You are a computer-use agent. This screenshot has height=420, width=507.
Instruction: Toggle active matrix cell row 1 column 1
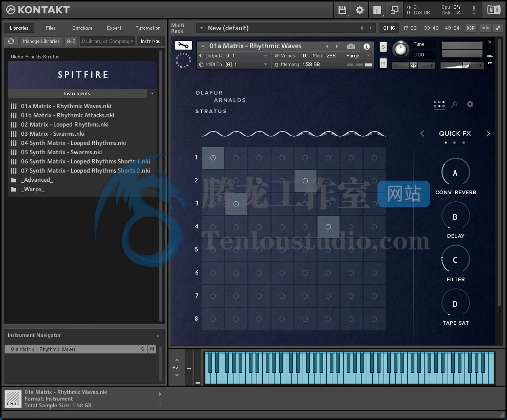pyautogui.click(x=213, y=158)
